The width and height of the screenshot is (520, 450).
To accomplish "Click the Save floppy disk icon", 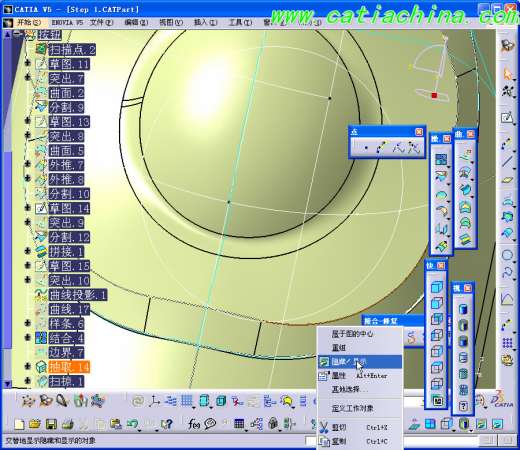I will [x=51, y=424].
